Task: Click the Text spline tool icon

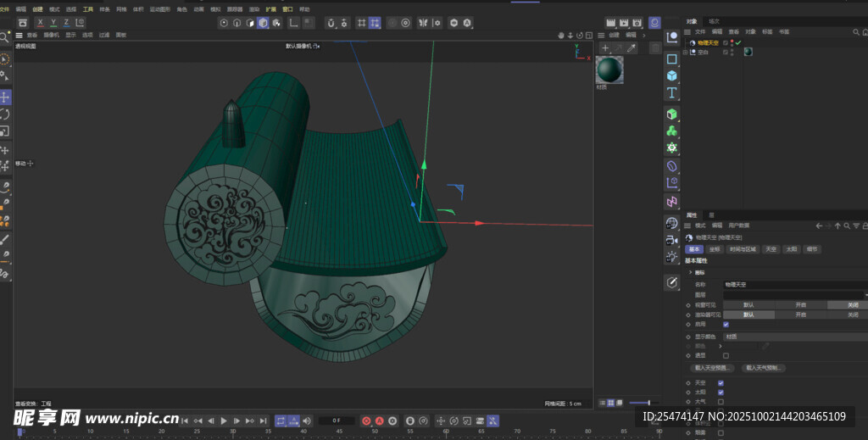Action: (x=672, y=92)
